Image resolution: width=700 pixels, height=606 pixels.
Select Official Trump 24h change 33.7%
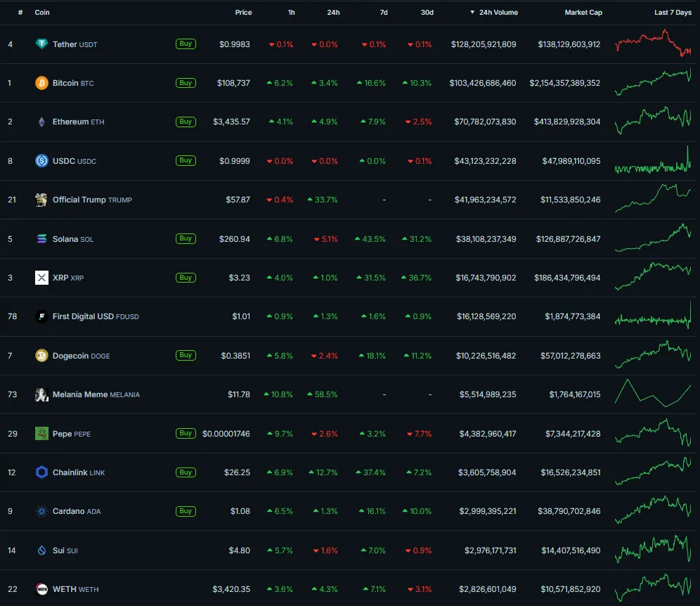[x=323, y=200]
